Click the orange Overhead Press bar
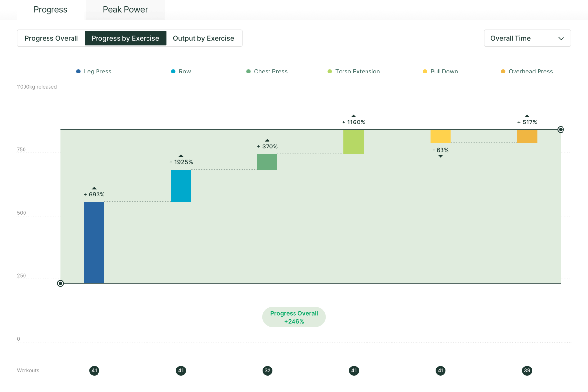This screenshot has width=588, height=392. pos(527,136)
